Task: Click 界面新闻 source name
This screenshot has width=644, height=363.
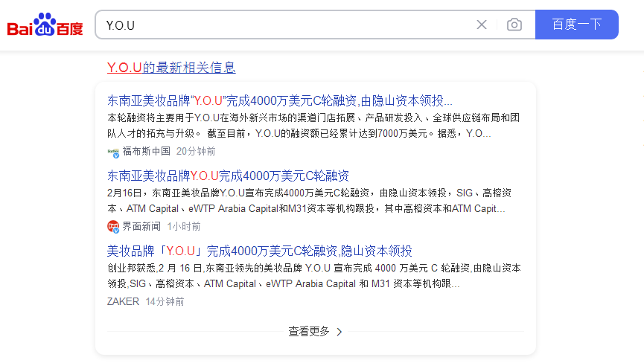Action: click(x=141, y=226)
